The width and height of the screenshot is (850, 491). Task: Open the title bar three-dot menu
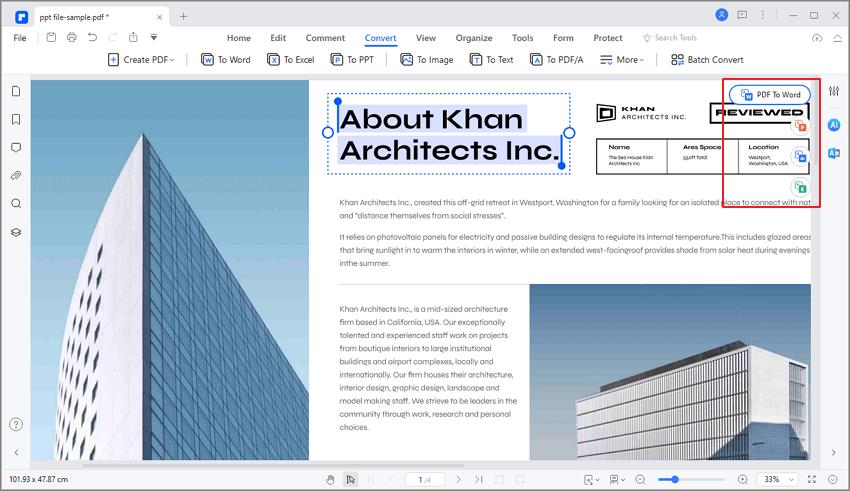click(x=763, y=15)
